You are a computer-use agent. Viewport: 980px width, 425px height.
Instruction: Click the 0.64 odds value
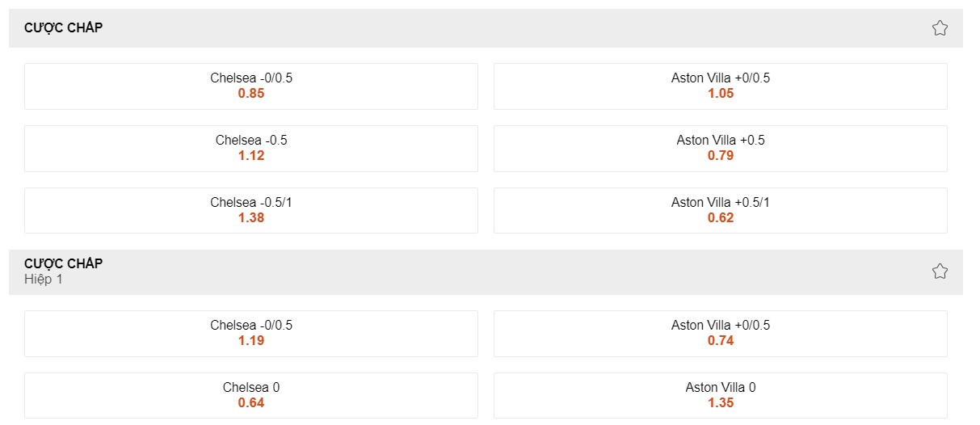[x=251, y=403]
